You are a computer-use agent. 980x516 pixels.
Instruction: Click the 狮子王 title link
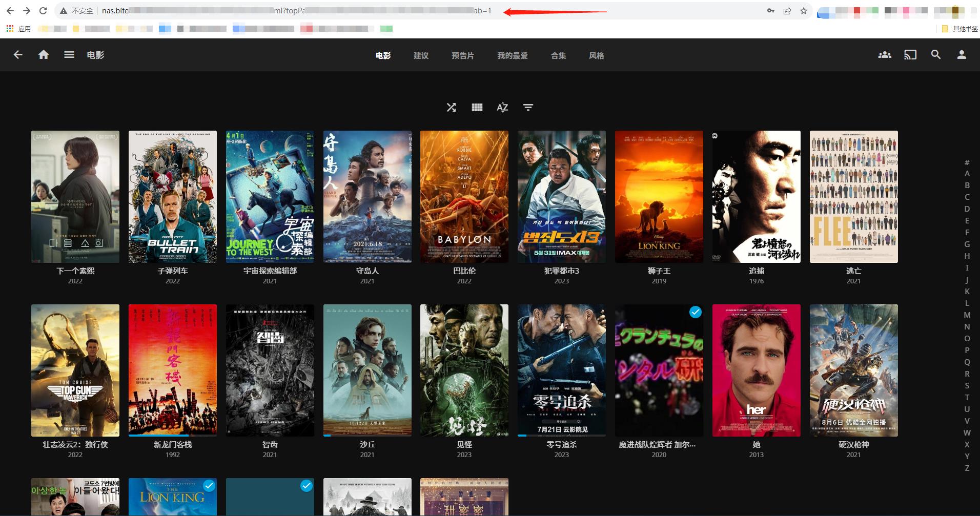659,271
